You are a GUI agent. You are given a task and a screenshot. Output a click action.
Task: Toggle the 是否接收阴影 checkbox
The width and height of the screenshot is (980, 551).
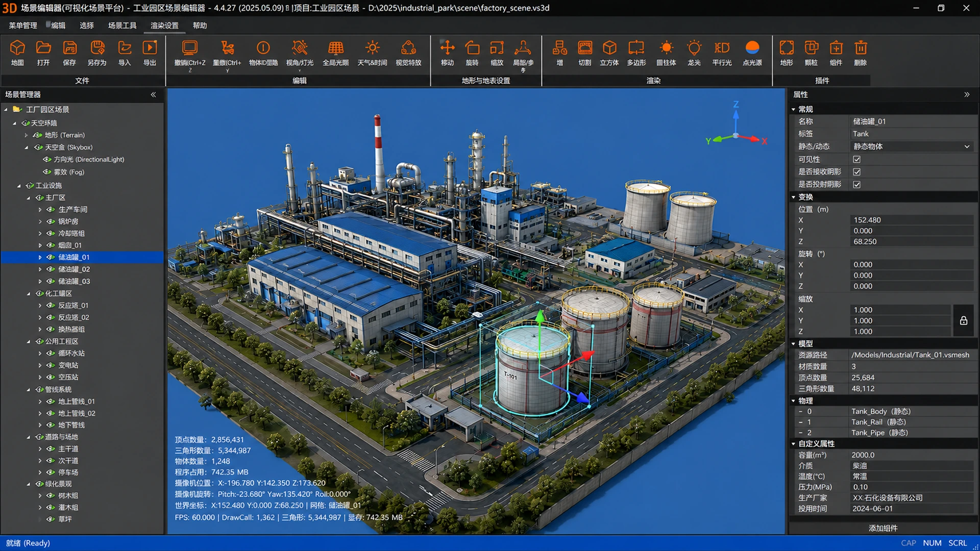[x=857, y=172]
